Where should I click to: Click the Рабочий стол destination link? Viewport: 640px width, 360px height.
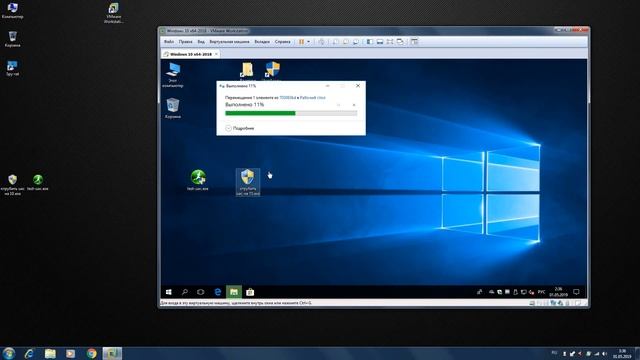pyautogui.click(x=313, y=98)
